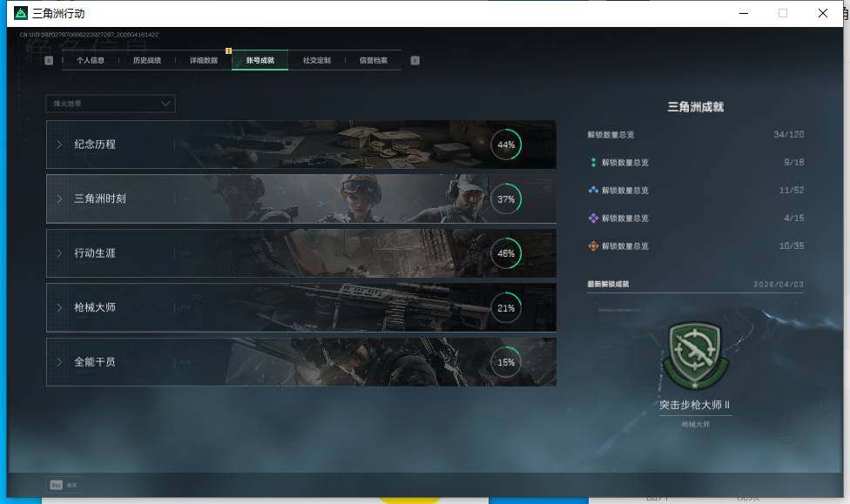Go to the 社交定制 tab
The height and width of the screenshot is (504, 850).
(317, 60)
